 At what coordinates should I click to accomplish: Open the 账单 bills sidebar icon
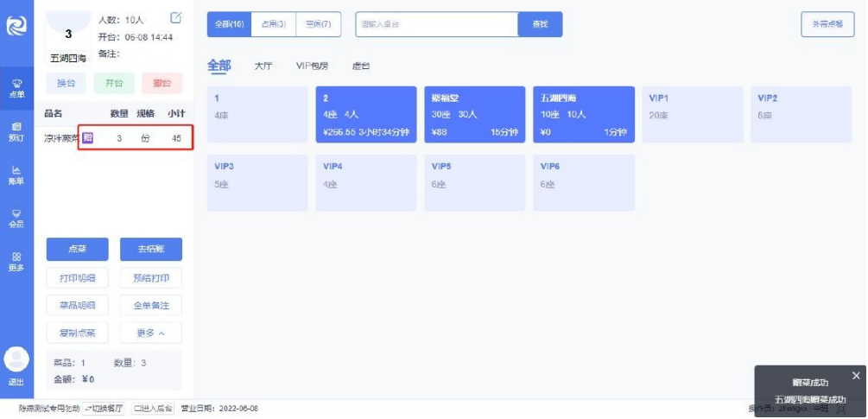[16, 175]
